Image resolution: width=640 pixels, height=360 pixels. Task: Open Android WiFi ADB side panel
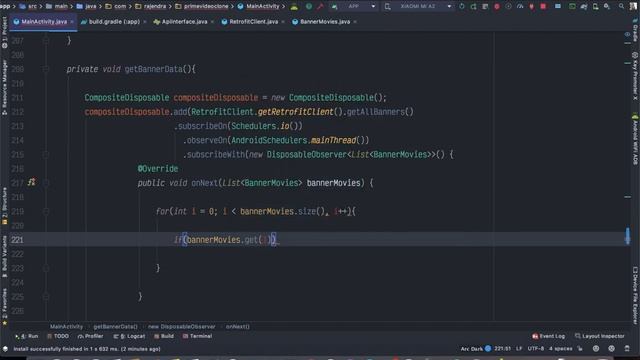pyautogui.click(x=635, y=140)
